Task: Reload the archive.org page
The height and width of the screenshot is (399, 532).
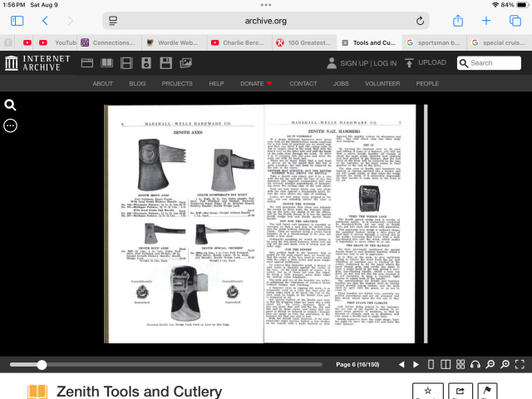Action: tap(420, 21)
